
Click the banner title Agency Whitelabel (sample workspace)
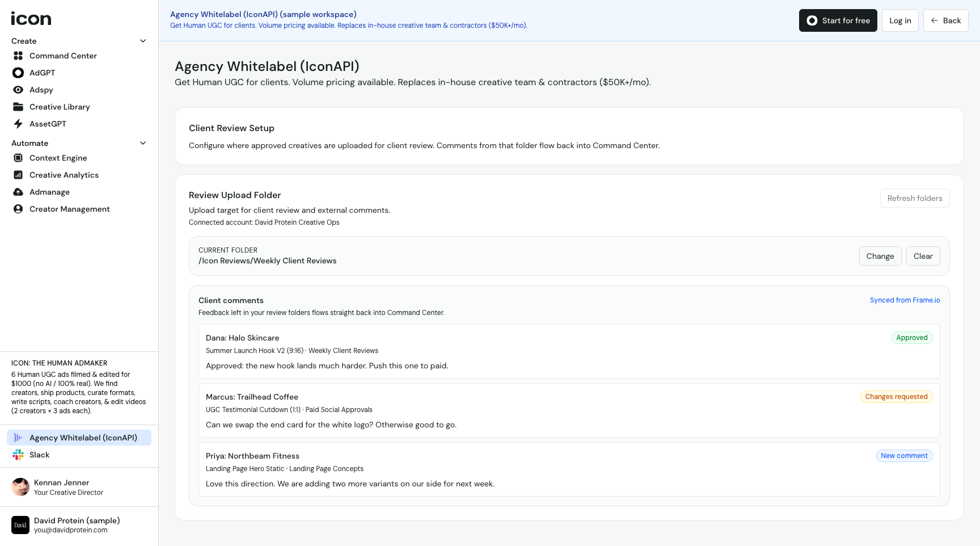pos(263,14)
